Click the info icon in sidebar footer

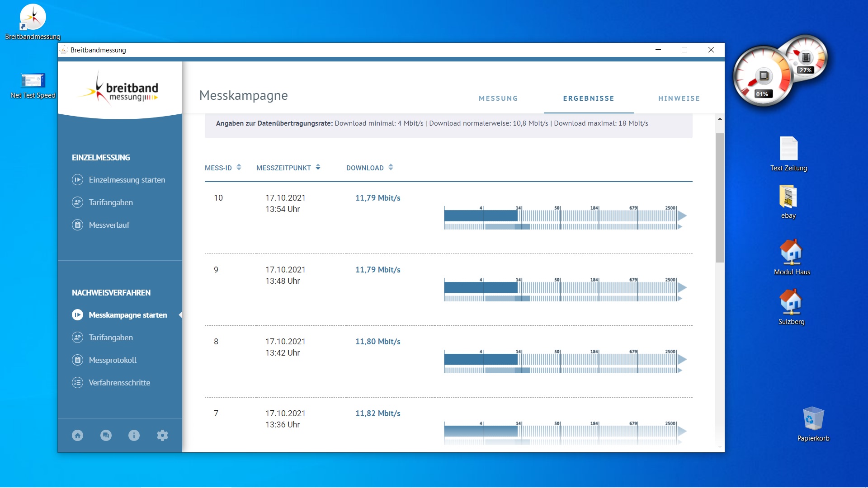click(x=134, y=435)
